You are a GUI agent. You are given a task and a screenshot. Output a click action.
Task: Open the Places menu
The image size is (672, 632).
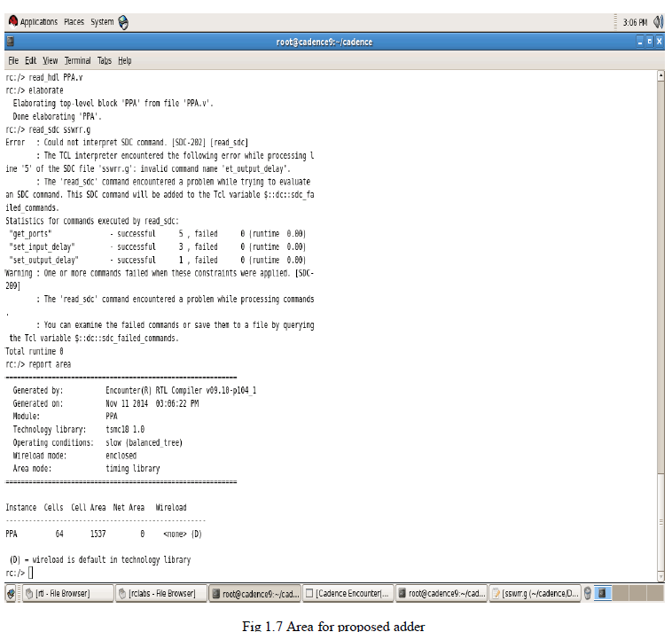click(x=74, y=22)
